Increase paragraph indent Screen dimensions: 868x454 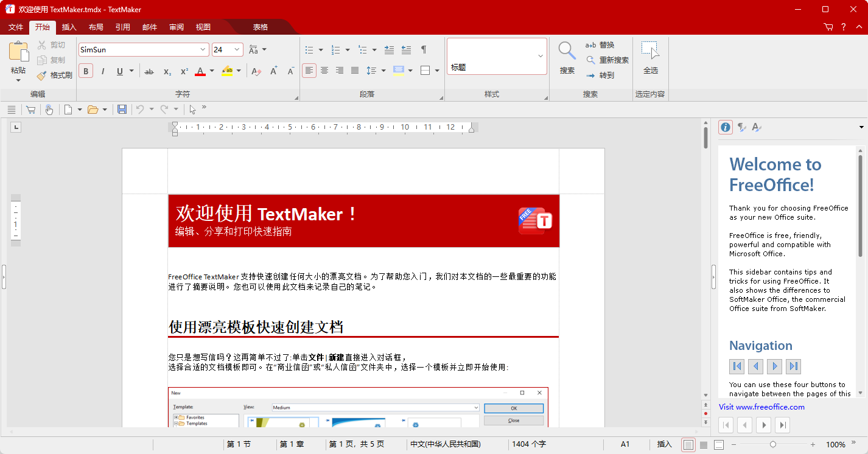click(389, 50)
